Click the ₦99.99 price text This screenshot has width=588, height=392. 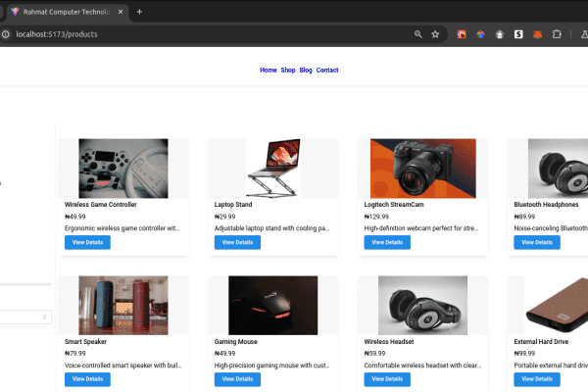(x=524, y=354)
